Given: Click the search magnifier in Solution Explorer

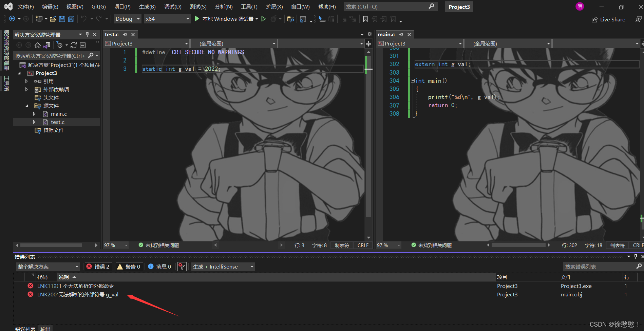Looking at the screenshot, I should tap(91, 55).
